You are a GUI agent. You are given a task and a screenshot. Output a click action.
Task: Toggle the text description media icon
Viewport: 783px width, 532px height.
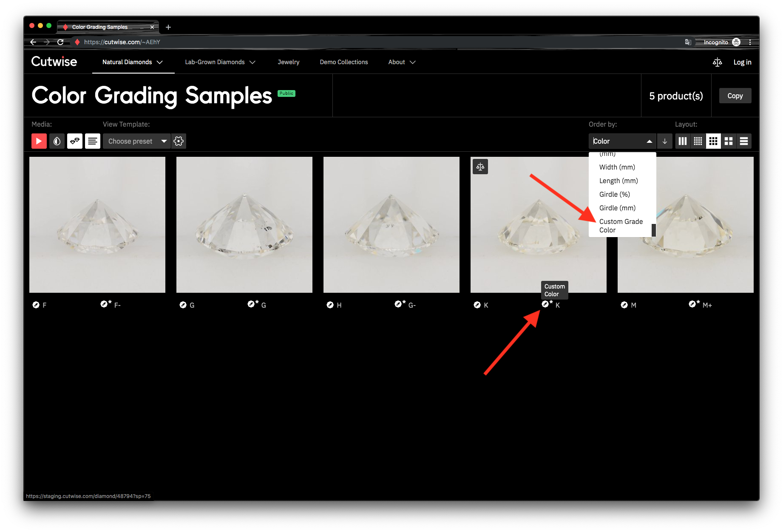point(93,141)
